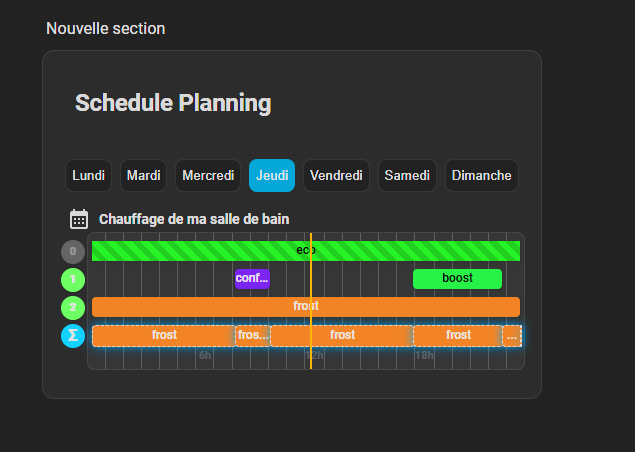Viewport: 635px width, 452px height.
Task: Select the Lundi day tab
Action: (x=89, y=176)
